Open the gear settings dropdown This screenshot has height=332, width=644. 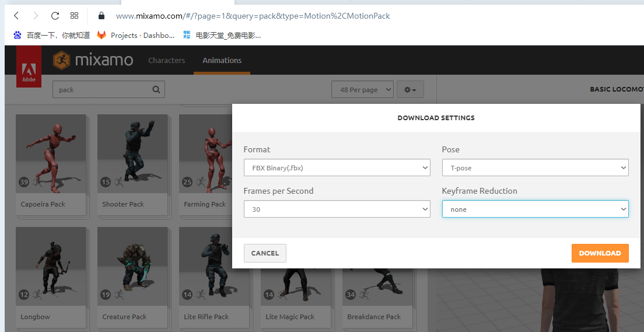(x=410, y=90)
